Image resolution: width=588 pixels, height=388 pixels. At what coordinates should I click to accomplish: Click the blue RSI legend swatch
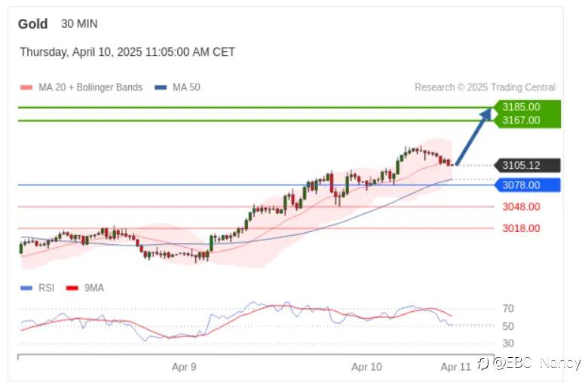click(x=26, y=288)
